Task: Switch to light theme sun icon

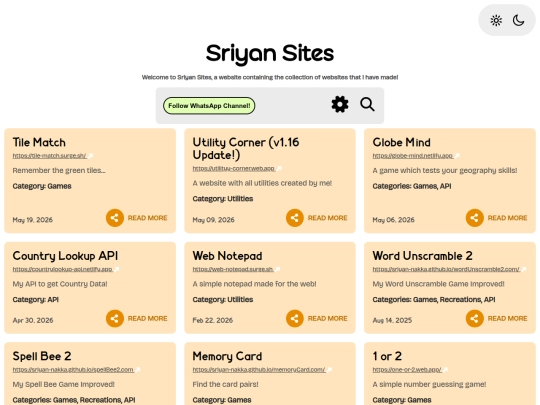Action: (x=496, y=20)
